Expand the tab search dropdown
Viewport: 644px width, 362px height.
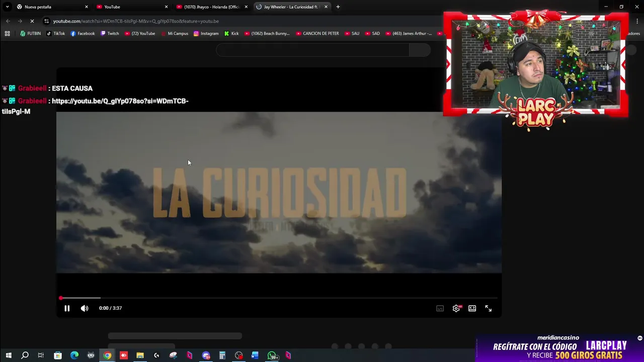pos(7,7)
